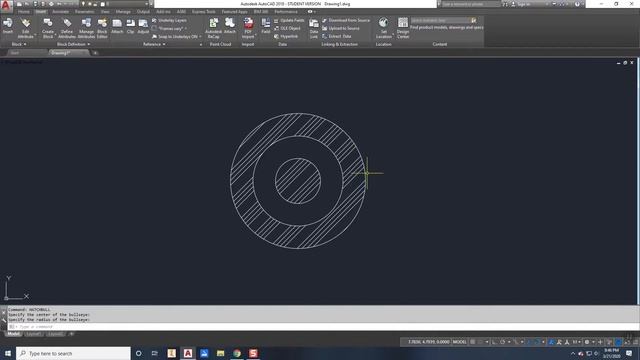Open the Express Tools ribbon tab
Screen dimensions: 640x360
(204, 12)
